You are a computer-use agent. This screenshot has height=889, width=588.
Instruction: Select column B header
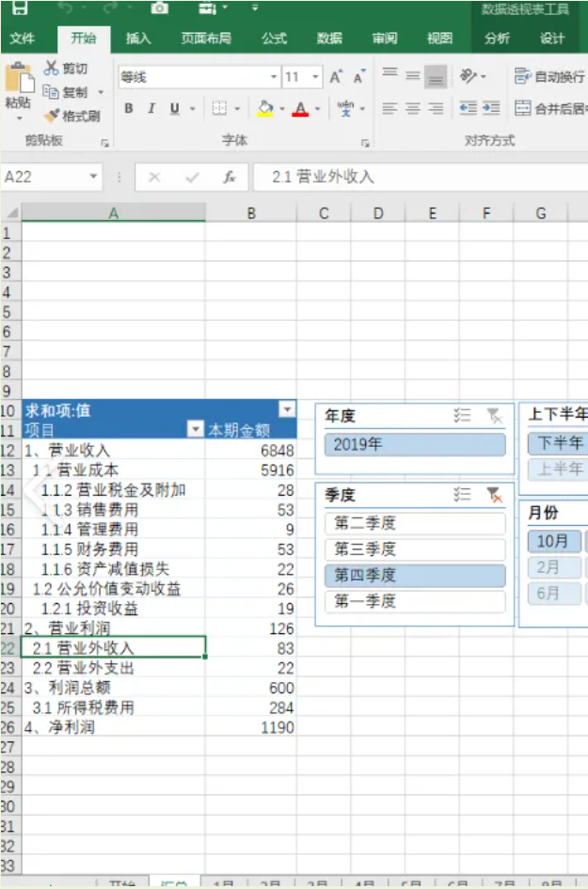click(x=250, y=214)
